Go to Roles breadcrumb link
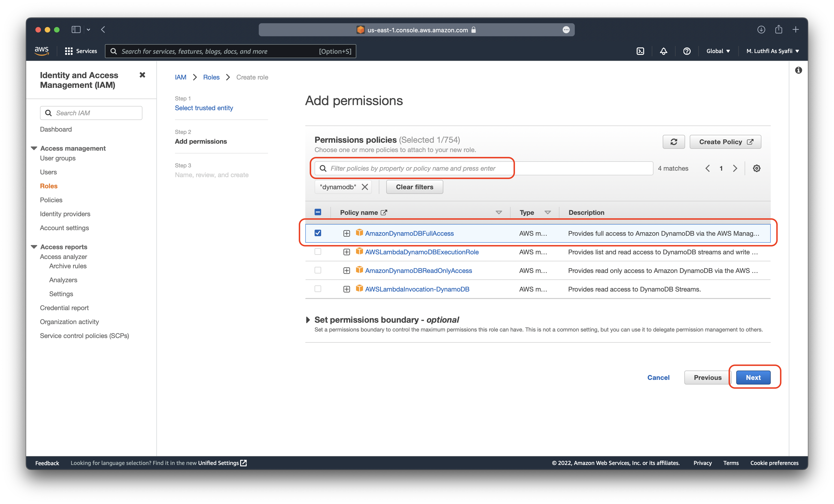This screenshot has height=504, width=834. 211,77
